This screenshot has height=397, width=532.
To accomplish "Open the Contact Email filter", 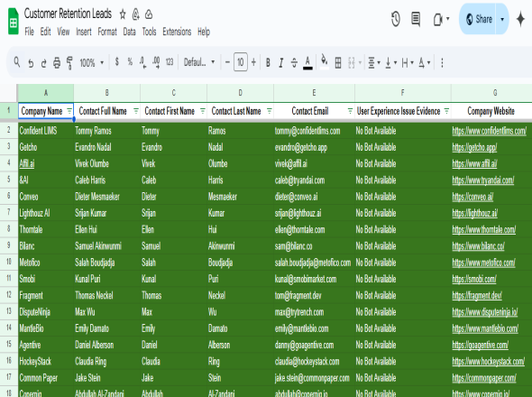I will [350, 111].
